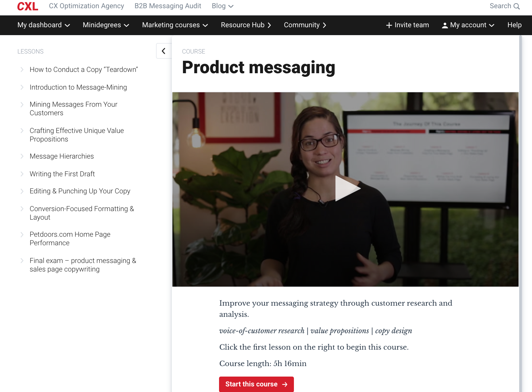Click the plus icon next to Invite team
The image size is (532, 392).
(389, 25)
